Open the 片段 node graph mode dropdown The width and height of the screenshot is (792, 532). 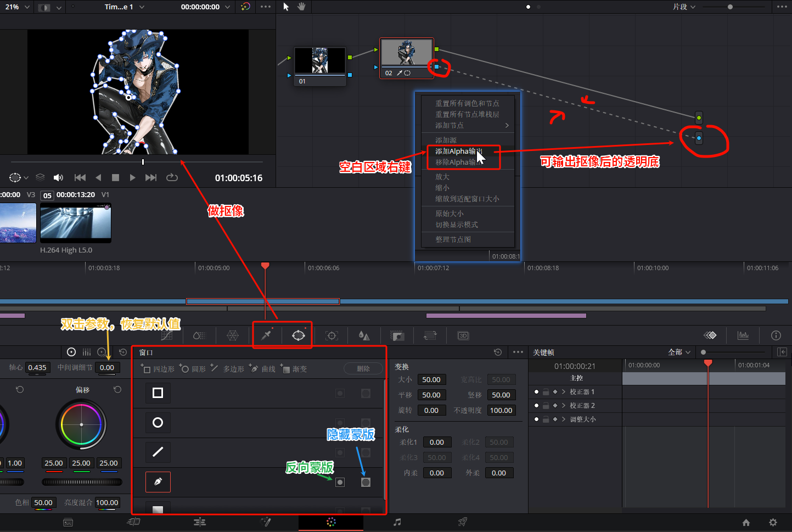684,7
